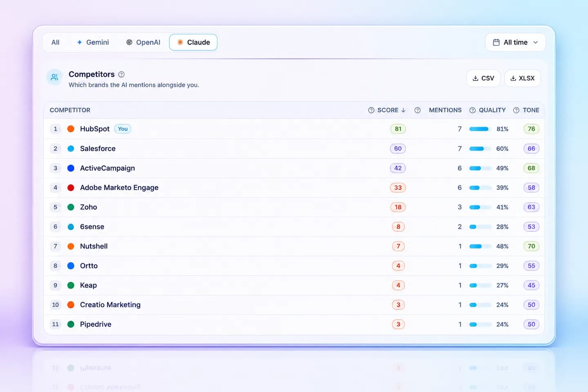This screenshot has width=588, height=392.
Task: Click the QUALITY column header
Action: [492, 110]
